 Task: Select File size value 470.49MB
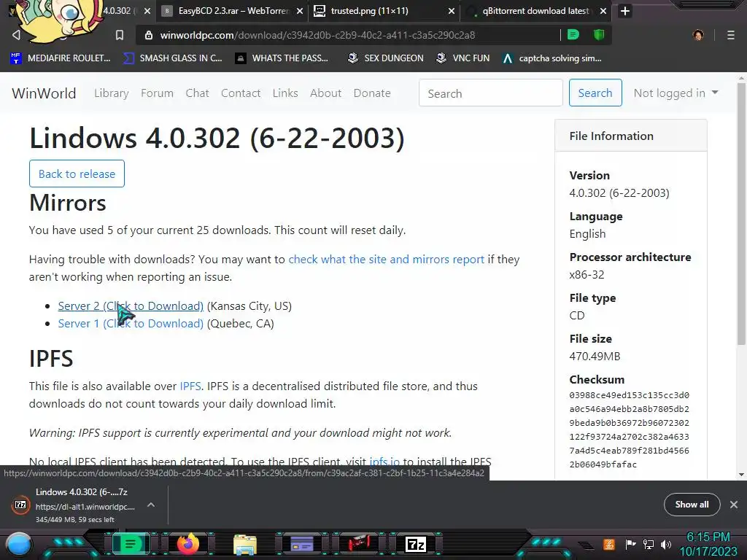[595, 356]
